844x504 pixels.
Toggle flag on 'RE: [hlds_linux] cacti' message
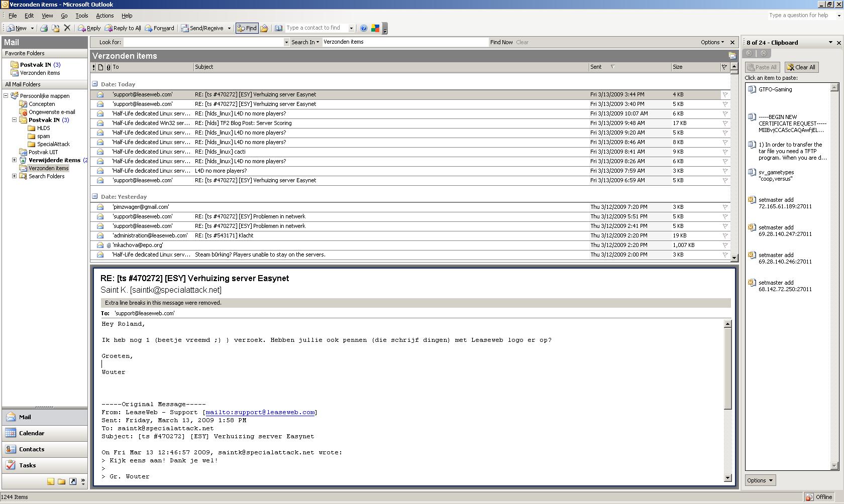(x=725, y=152)
